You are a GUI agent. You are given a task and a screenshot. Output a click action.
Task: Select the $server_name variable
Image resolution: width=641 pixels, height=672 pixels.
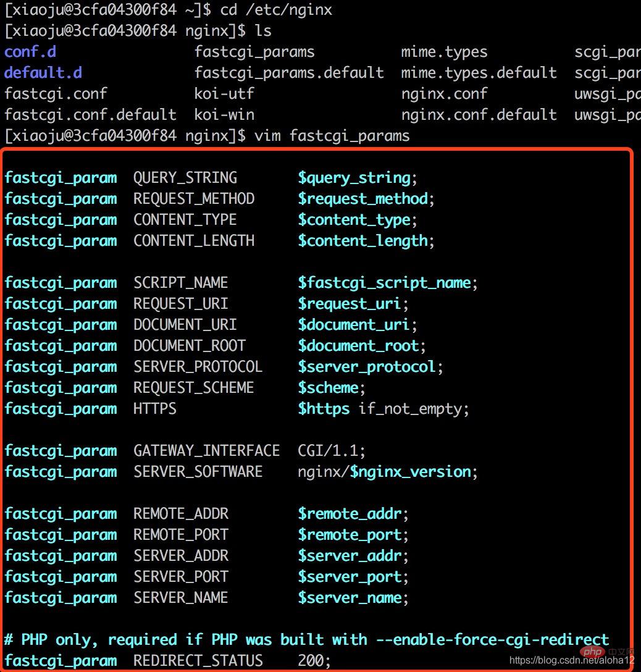(350, 598)
